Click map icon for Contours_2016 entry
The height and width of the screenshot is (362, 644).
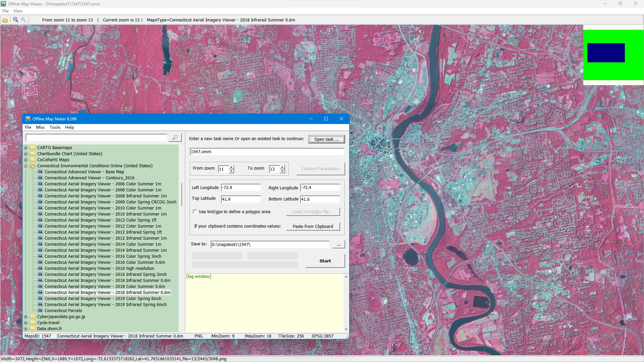(40, 178)
